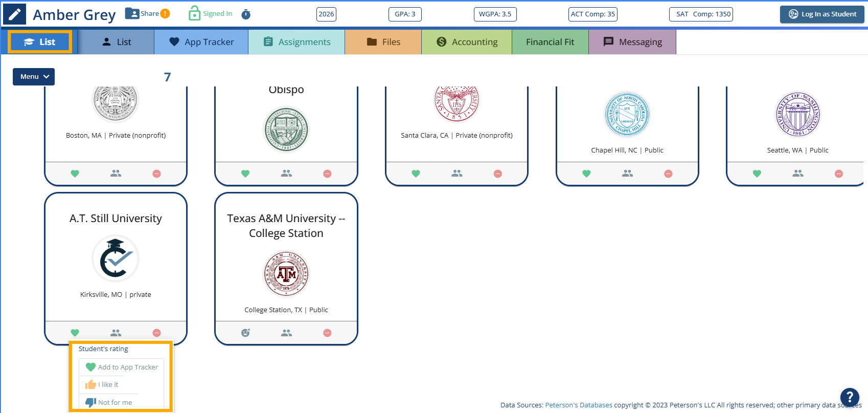Screen dimensions: 868x413
Task: Open Texas A&M University -- College Station title
Action: click(286, 226)
